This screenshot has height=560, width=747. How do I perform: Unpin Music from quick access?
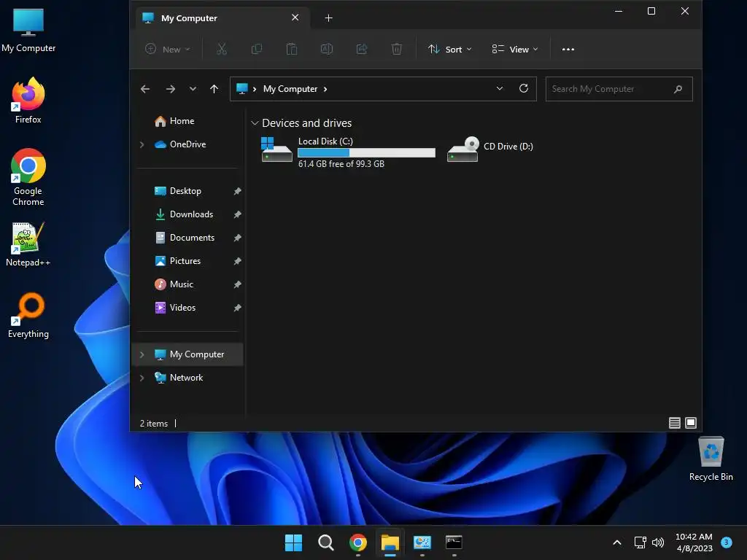[237, 284]
